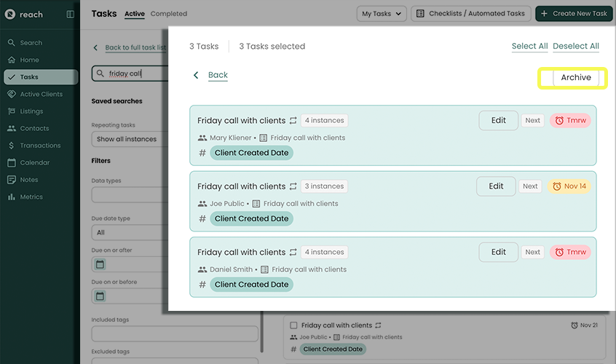The height and width of the screenshot is (364, 616).
Task: Open Contacts in the sidebar
Action: [34, 128]
